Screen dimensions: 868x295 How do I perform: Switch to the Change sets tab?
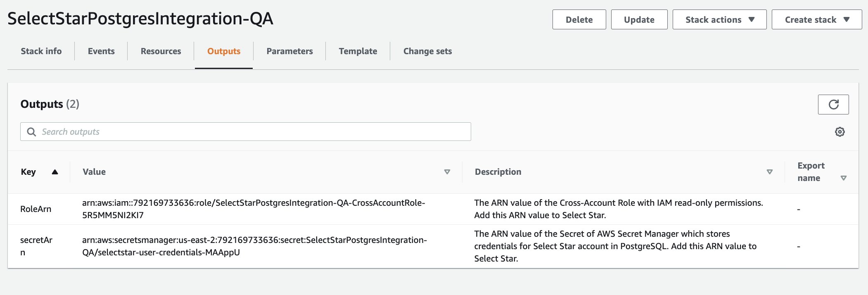click(x=427, y=51)
